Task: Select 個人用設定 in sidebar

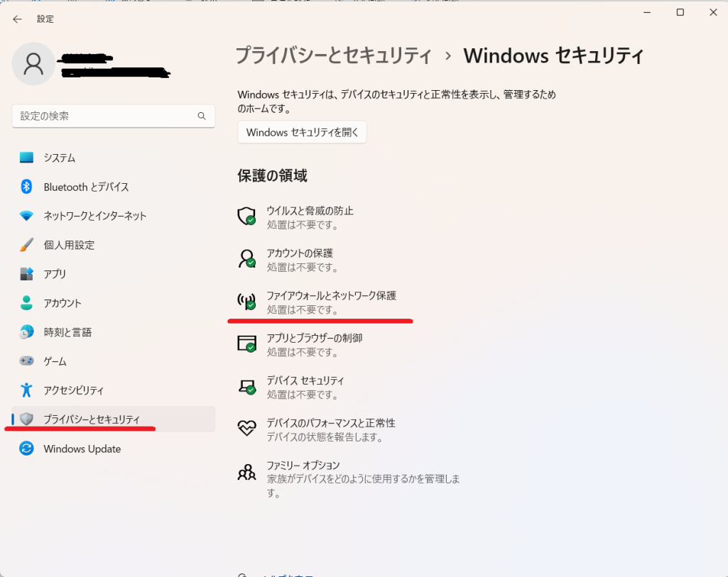Action: (114, 245)
